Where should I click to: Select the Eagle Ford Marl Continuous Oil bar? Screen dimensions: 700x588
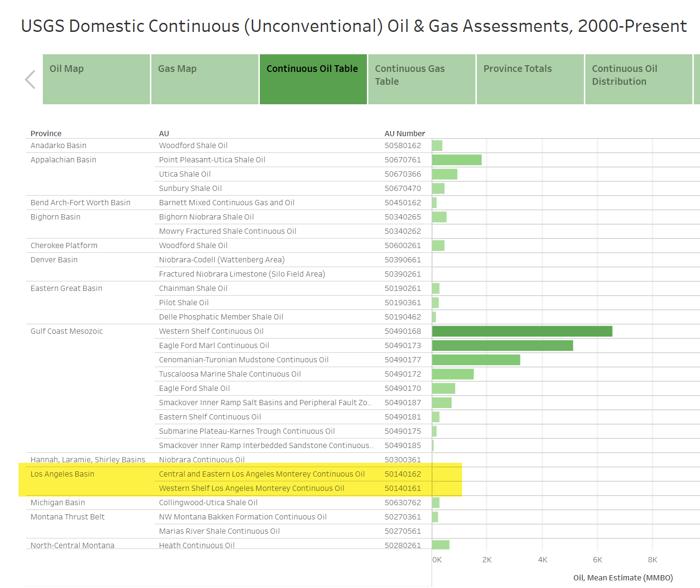[502, 346]
